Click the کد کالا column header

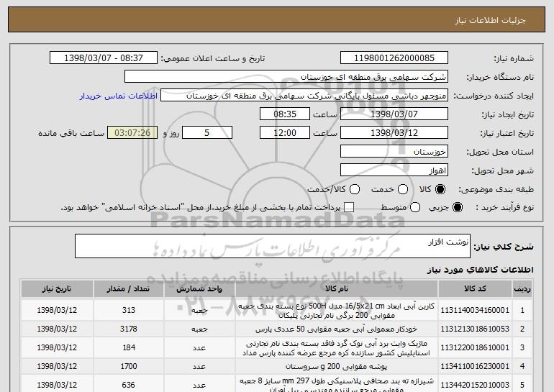[475, 289]
